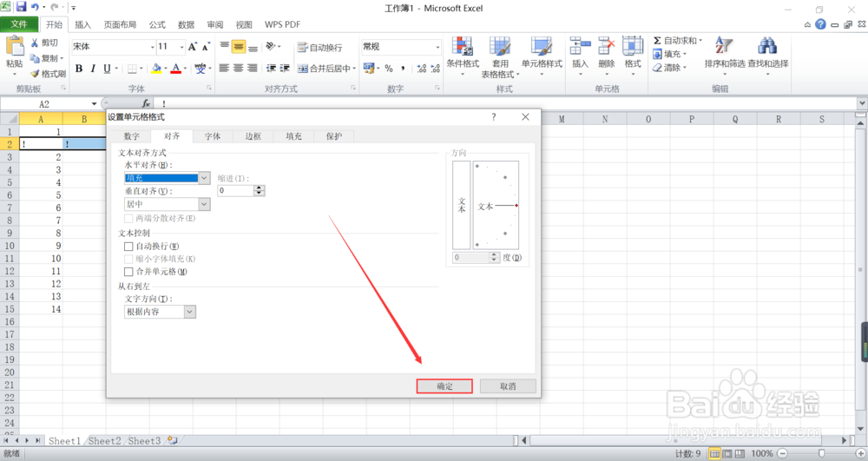Click the fill color bucket swatch

156,69
